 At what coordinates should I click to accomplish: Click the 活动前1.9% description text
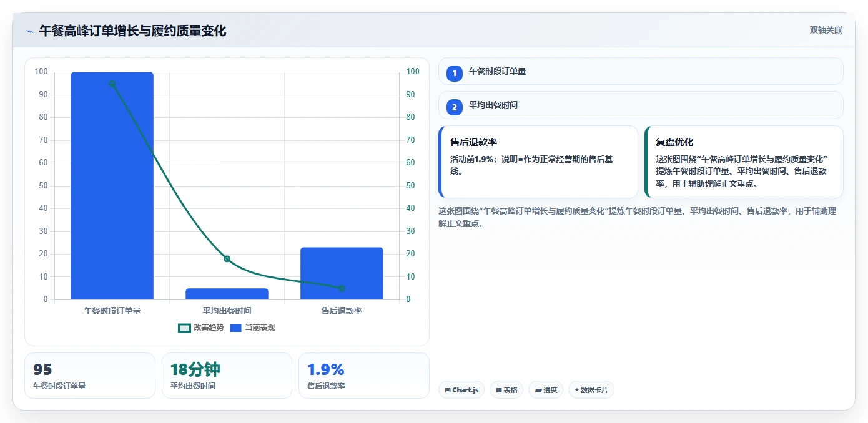[531, 165]
